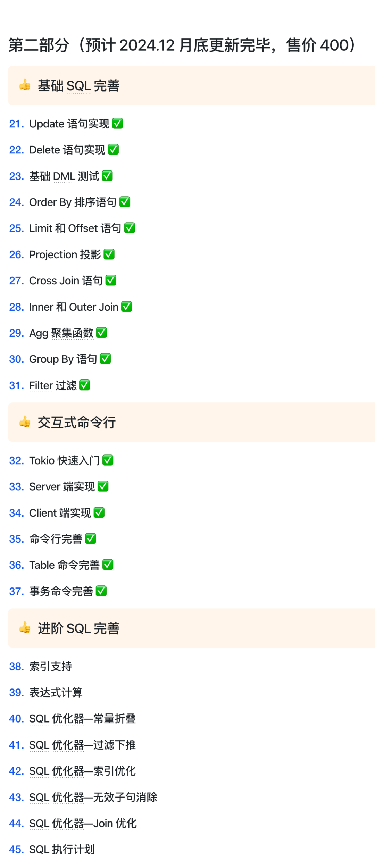
Task: Click thumbs-up icon beside 交互式命令行
Action: pyautogui.click(x=25, y=422)
